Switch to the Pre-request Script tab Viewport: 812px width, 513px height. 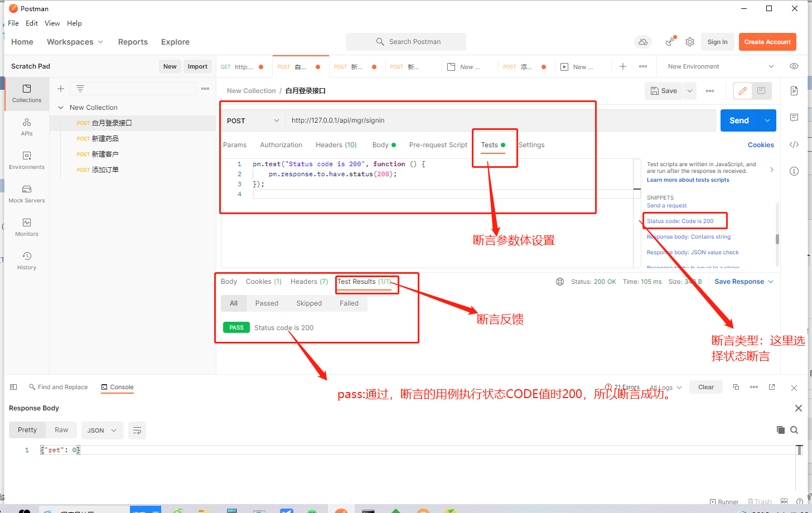[x=438, y=145]
